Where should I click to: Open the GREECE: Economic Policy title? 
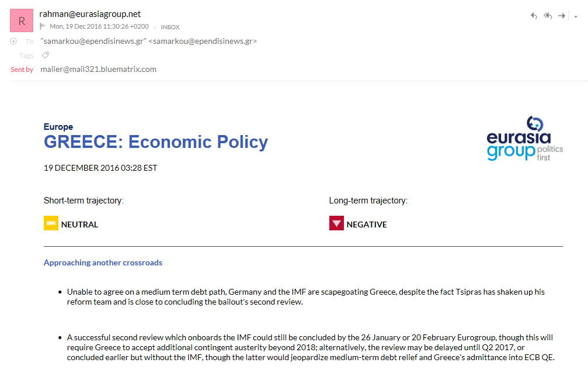pyautogui.click(x=156, y=142)
